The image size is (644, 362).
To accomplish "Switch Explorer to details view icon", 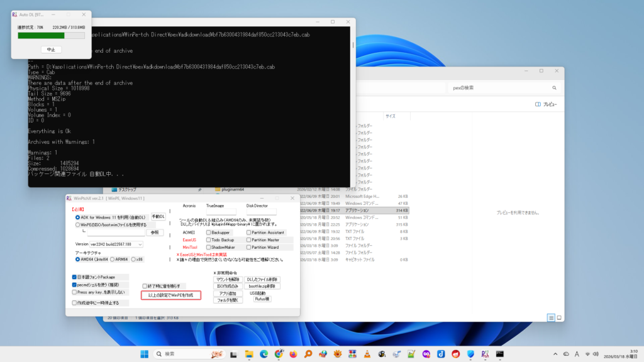I will 551,318.
